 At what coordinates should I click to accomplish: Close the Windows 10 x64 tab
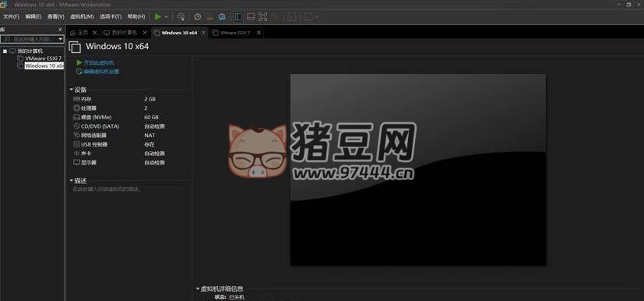coord(203,33)
